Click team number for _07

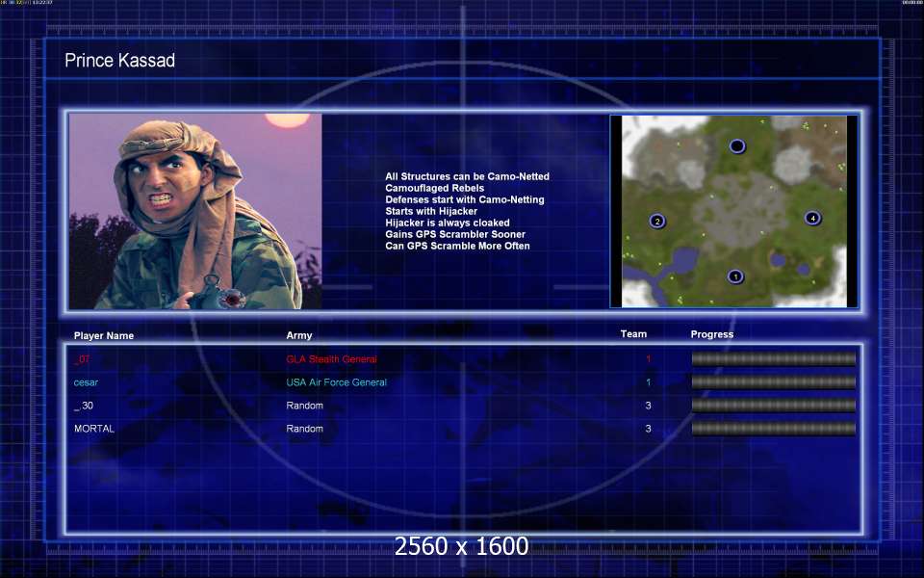tap(648, 359)
